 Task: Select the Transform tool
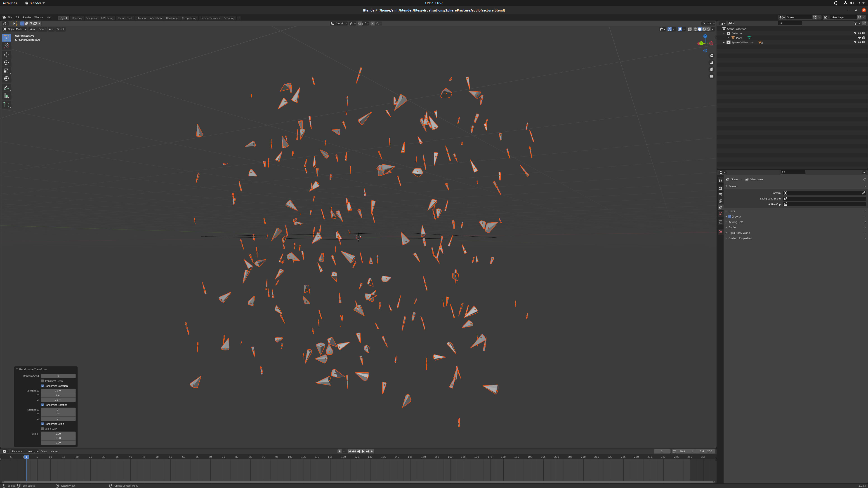pyautogui.click(x=6, y=78)
